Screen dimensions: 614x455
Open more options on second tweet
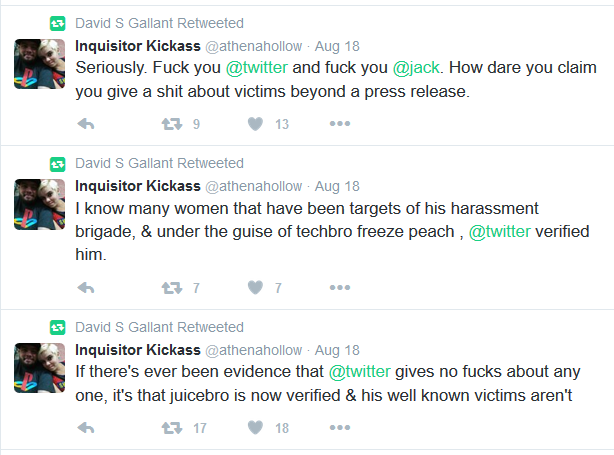[x=340, y=287]
